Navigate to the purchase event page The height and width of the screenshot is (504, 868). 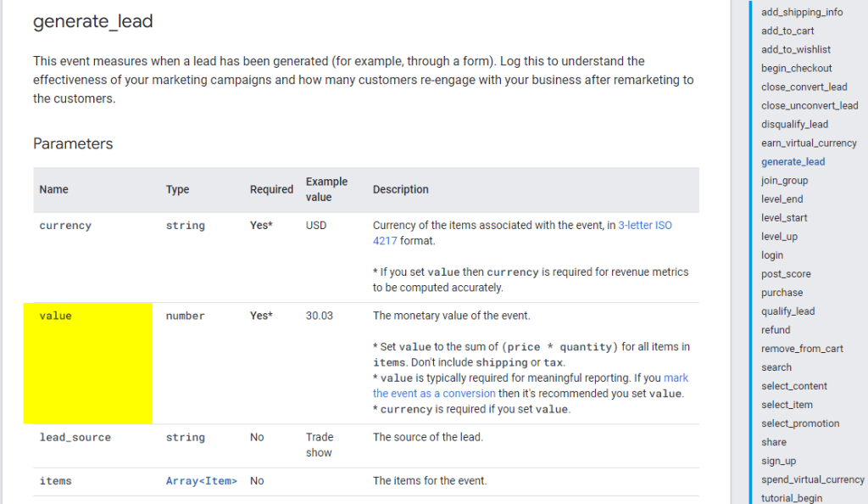point(781,292)
